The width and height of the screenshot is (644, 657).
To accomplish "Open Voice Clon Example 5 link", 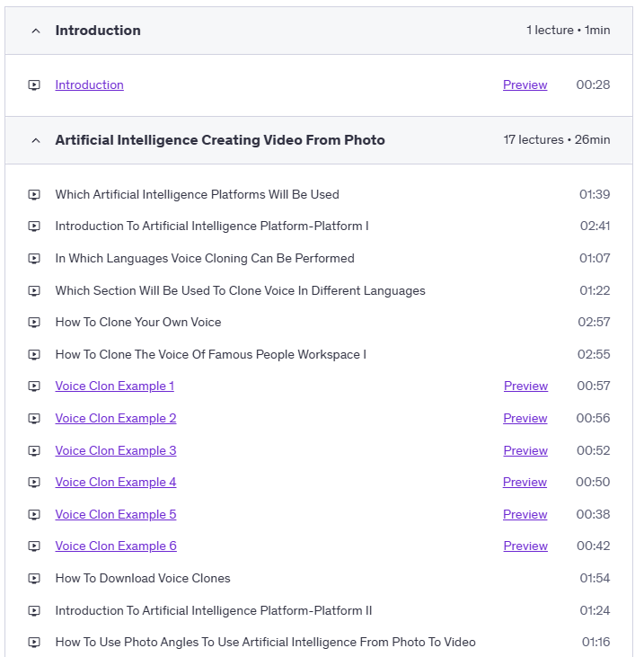I will [x=116, y=514].
